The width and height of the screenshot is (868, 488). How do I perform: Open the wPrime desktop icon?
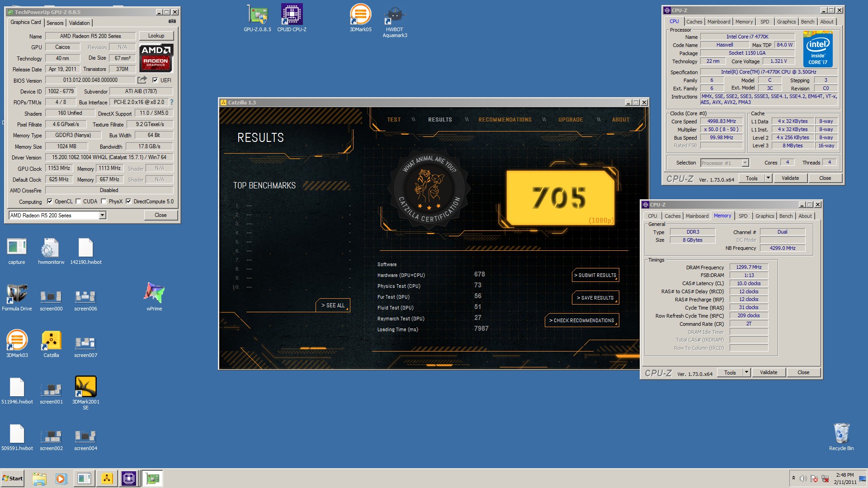coord(154,297)
